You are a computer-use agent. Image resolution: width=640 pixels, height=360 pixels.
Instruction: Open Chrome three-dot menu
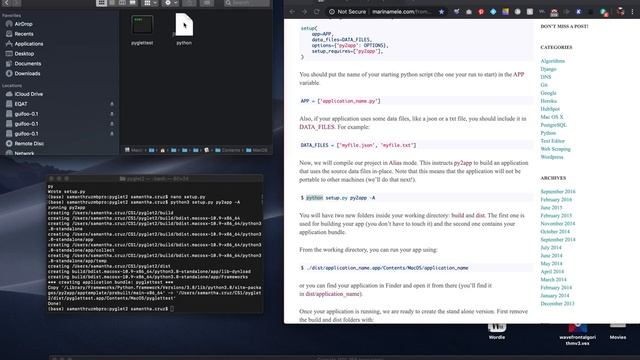coord(633,12)
